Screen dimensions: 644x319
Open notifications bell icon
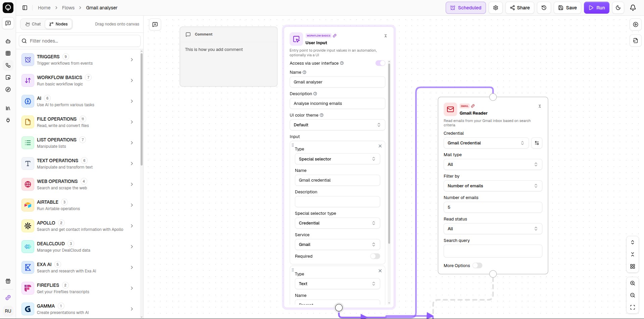pyautogui.click(x=633, y=8)
